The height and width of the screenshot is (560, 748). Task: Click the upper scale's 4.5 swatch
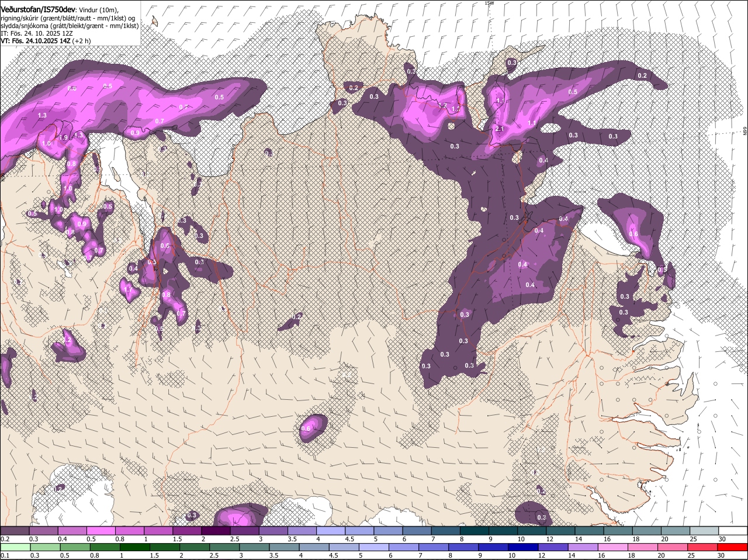coord(359,530)
